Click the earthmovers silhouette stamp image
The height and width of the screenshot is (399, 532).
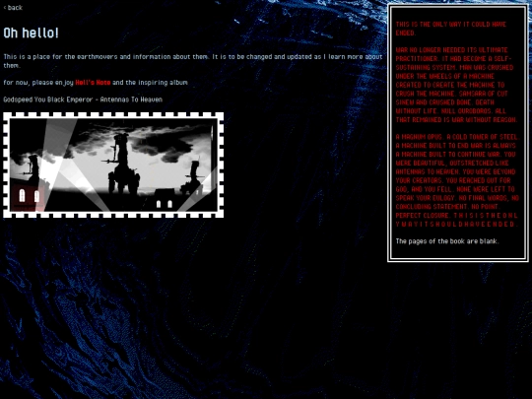tap(113, 165)
